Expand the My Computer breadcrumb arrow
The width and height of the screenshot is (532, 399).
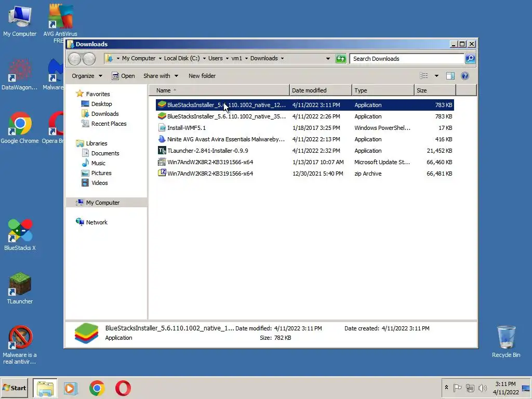(160, 58)
